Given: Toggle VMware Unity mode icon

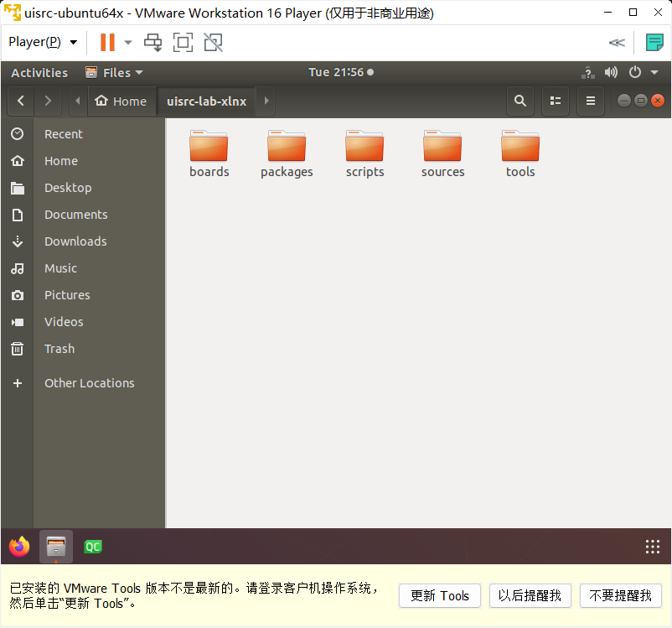Looking at the screenshot, I should (x=213, y=42).
